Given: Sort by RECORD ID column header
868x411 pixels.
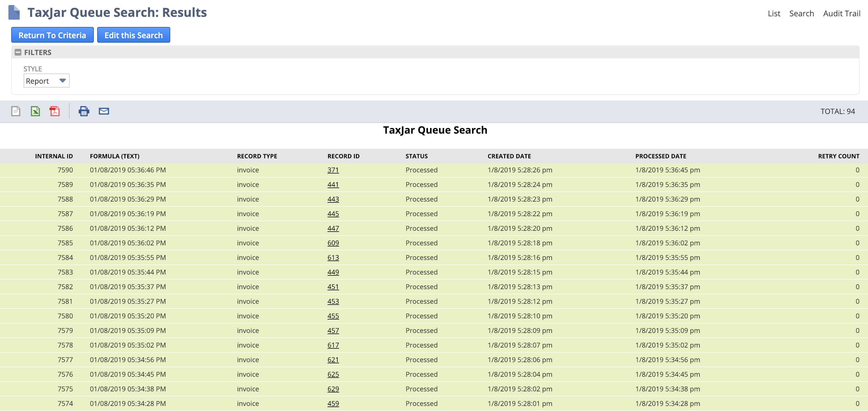Looking at the screenshot, I should tap(343, 156).
